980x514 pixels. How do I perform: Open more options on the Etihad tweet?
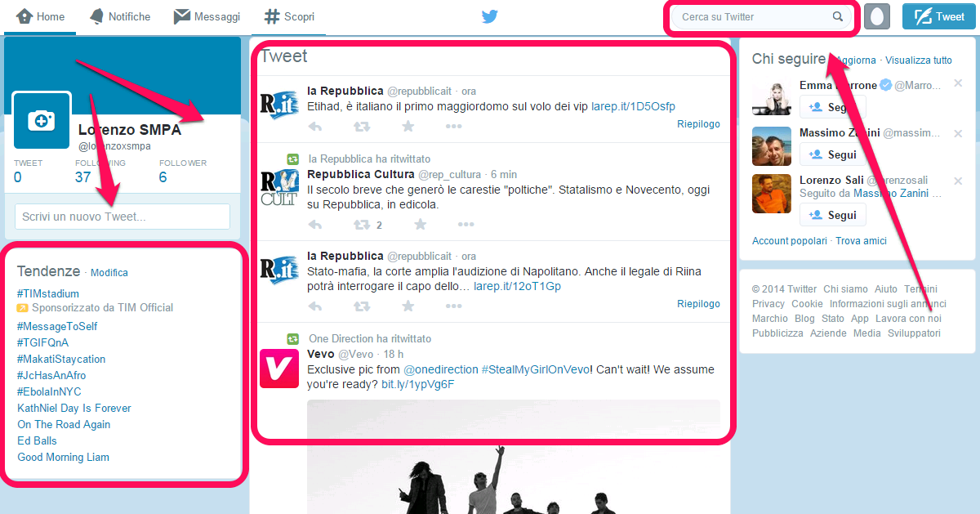tap(454, 126)
